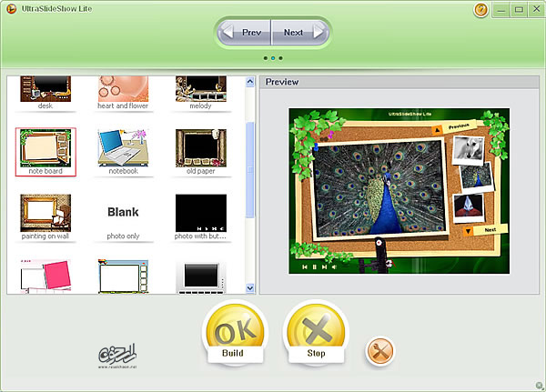Click the third step indicator dot
Image resolution: width=546 pixels, height=392 pixels.
(x=280, y=58)
